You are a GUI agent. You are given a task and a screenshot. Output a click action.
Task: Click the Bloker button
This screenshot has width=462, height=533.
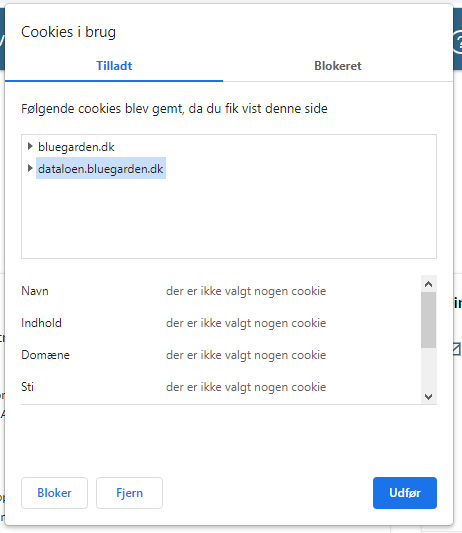(54, 493)
